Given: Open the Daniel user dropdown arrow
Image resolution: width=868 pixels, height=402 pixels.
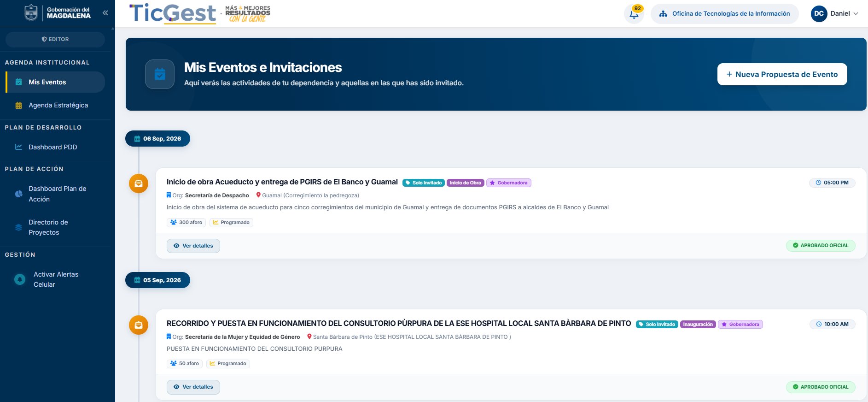Looking at the screenshot, I should click(856, 14).
